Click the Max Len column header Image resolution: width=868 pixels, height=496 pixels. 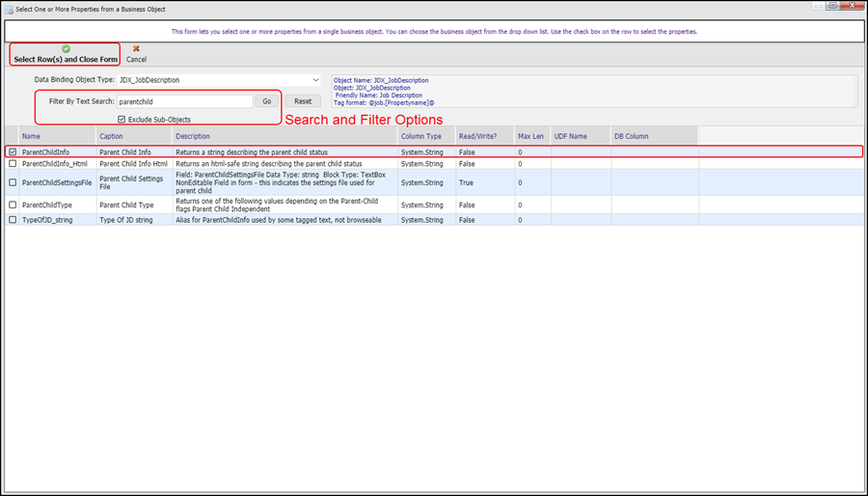click(x=532, y=136)
